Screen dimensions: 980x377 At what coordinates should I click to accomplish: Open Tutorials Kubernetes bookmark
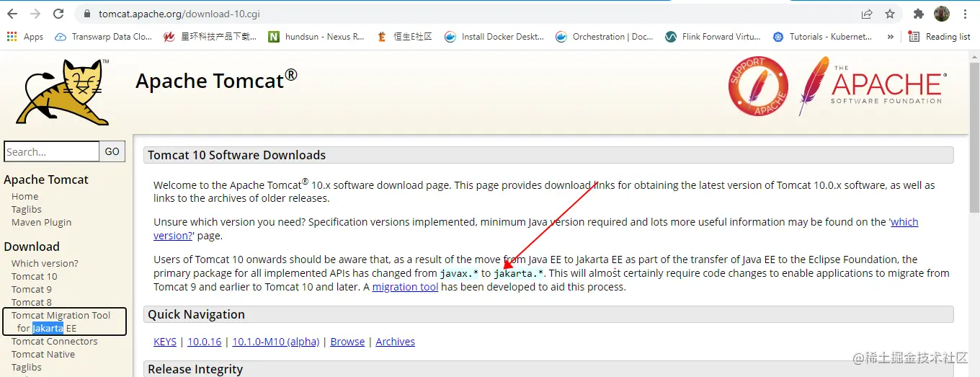[822, 37]
